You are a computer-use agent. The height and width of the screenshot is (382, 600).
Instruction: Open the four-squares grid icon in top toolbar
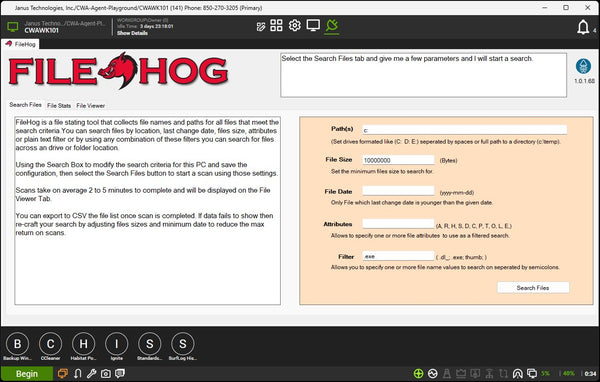click(x=276, y=26)
